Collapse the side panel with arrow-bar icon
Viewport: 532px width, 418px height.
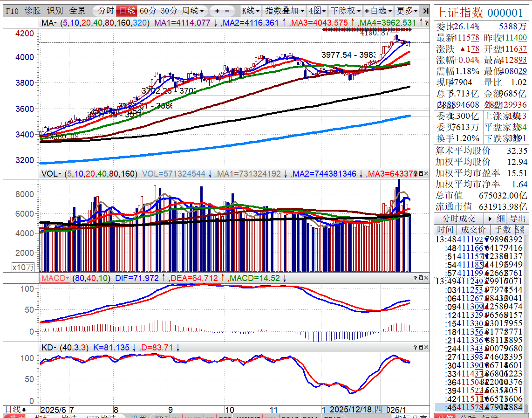(424, 11)
